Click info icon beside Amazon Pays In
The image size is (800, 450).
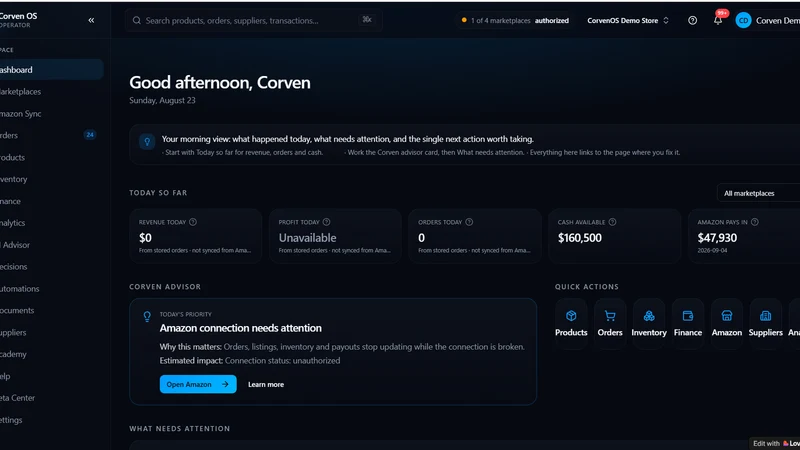[x=755, y=222]
